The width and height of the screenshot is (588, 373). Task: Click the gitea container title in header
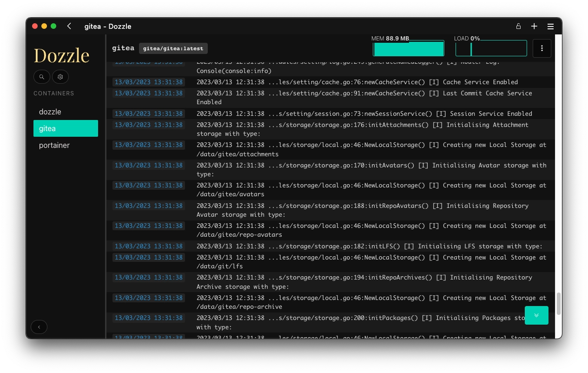pyautogui.click(x=123, y=48)
